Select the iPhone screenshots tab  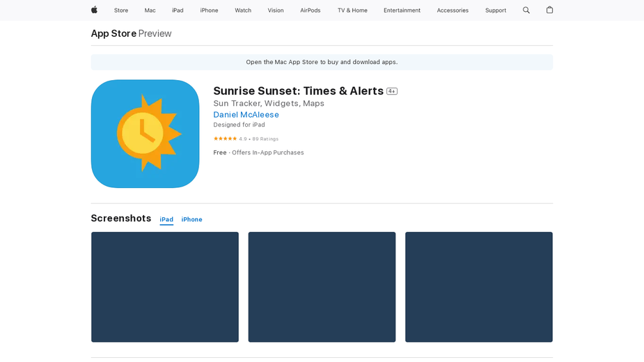click(x=191, y=219)
